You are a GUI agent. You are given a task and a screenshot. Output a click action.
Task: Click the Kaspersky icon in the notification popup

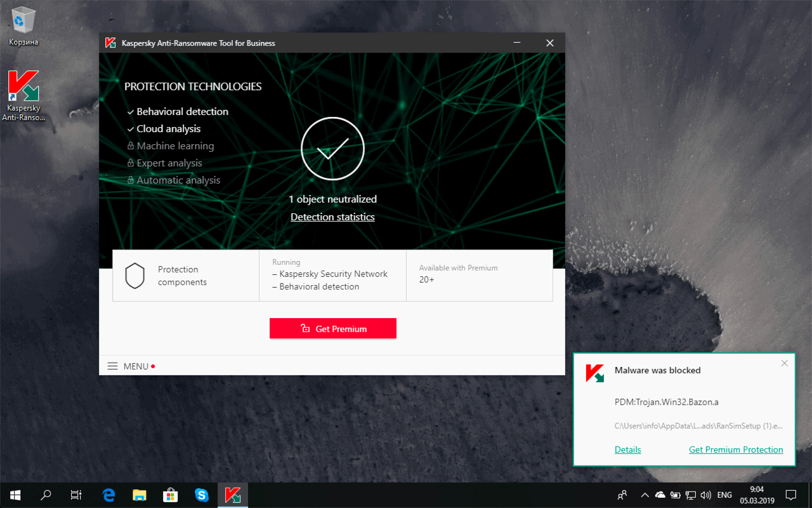(x=595, y=373)
